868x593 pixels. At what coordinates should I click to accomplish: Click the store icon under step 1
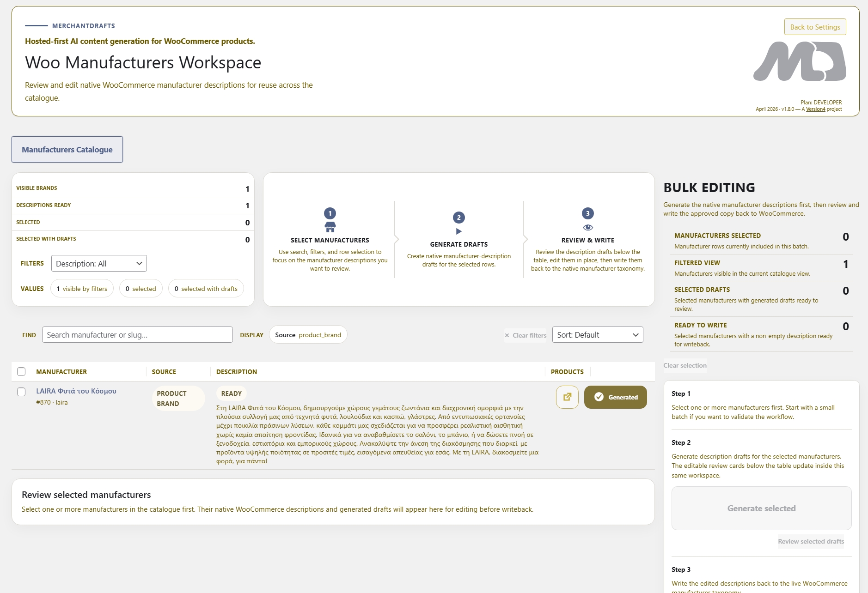(330, 227)
